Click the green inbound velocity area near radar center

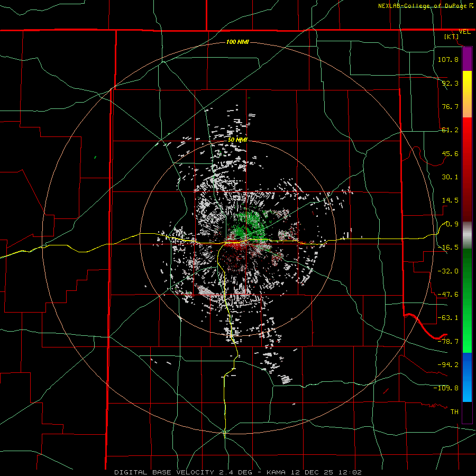(x=249, y=225)
